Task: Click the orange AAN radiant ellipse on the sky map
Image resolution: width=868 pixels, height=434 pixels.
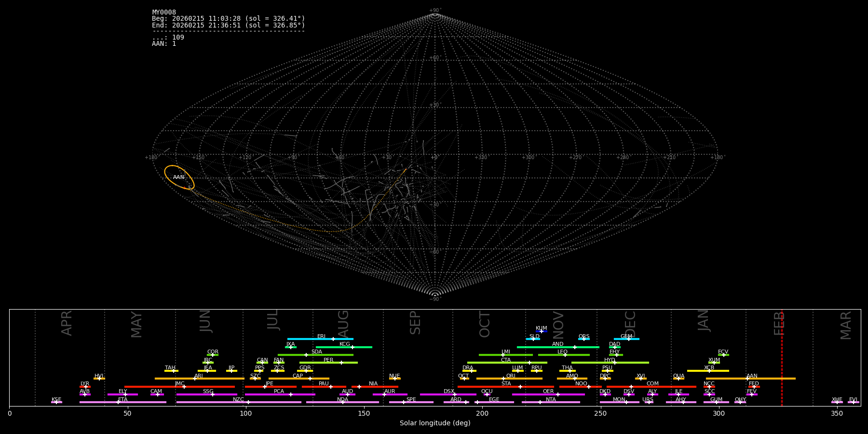Action: [x=179, y=177]
